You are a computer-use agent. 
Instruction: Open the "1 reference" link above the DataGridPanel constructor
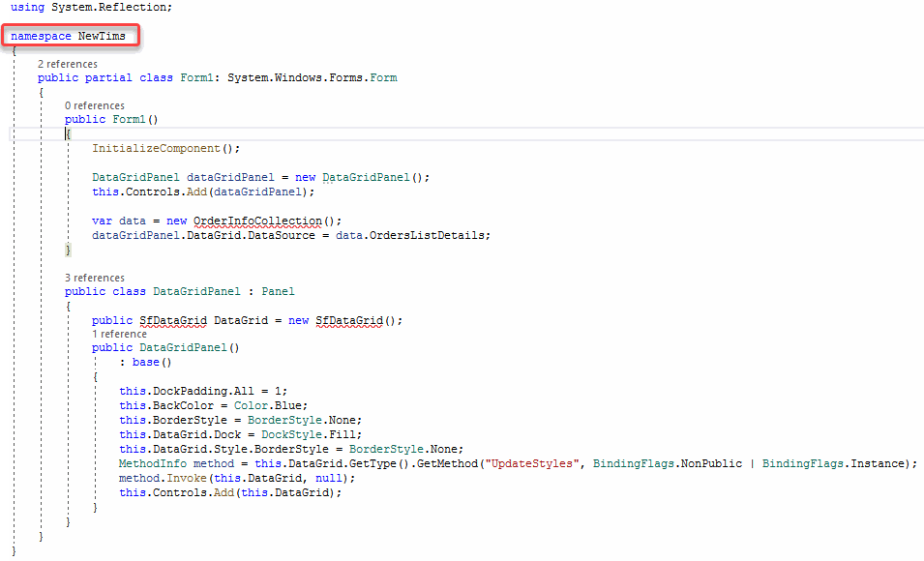coord(119,334)
